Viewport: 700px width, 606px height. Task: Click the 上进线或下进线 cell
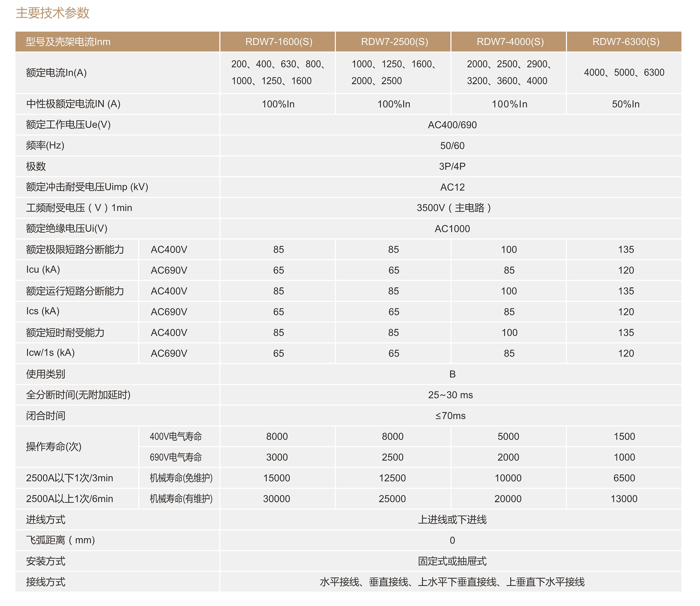tap(452, 520)
